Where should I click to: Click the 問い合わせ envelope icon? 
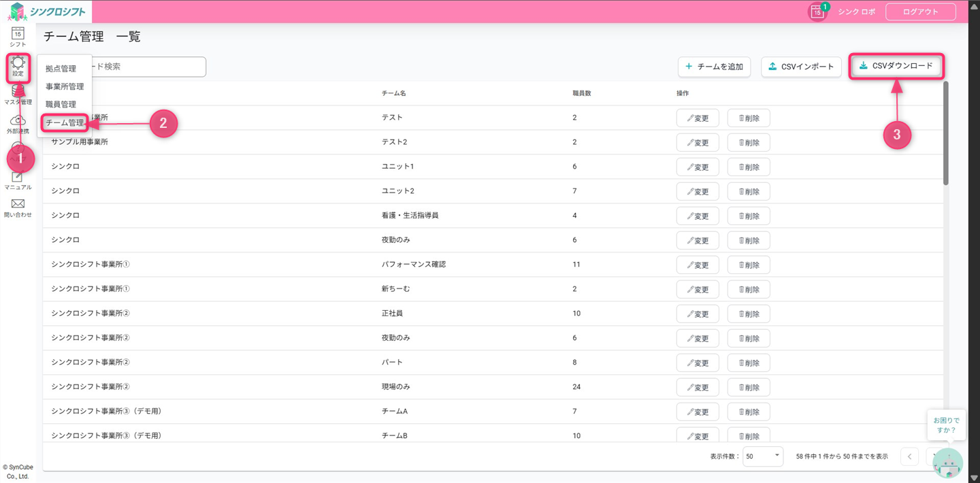(x=18, y=208)
